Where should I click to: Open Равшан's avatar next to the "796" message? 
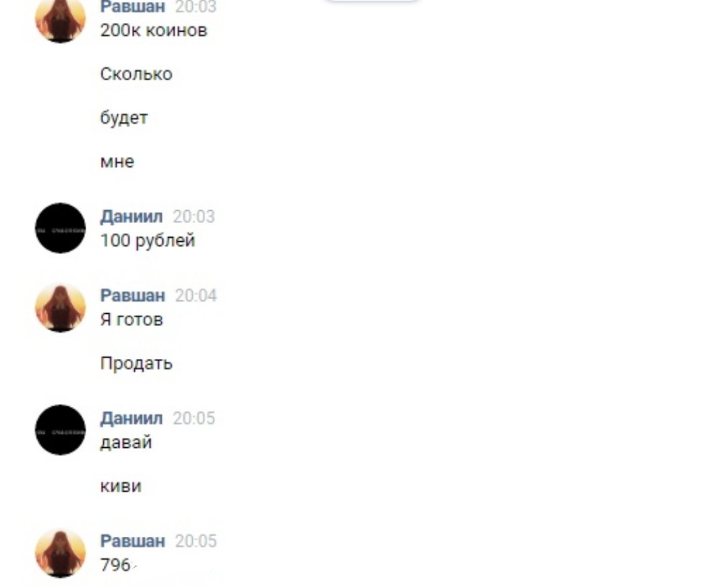coord(61,552)
